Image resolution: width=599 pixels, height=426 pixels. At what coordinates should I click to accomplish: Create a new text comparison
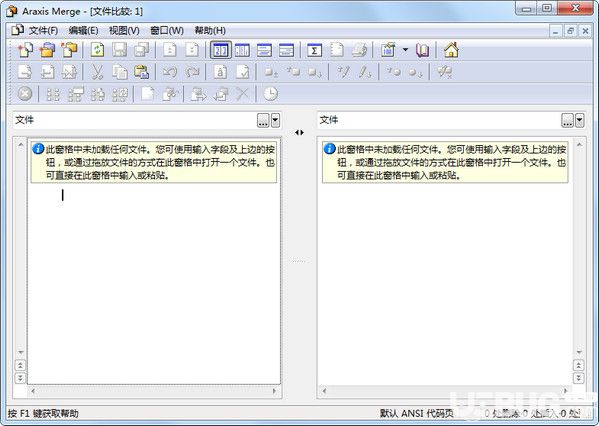[x=25, y=50]
